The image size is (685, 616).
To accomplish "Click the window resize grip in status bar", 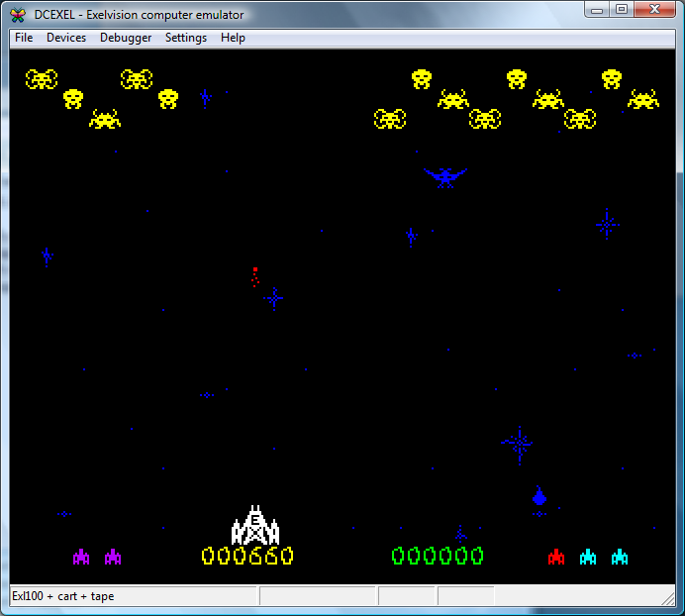I will 668,598.
